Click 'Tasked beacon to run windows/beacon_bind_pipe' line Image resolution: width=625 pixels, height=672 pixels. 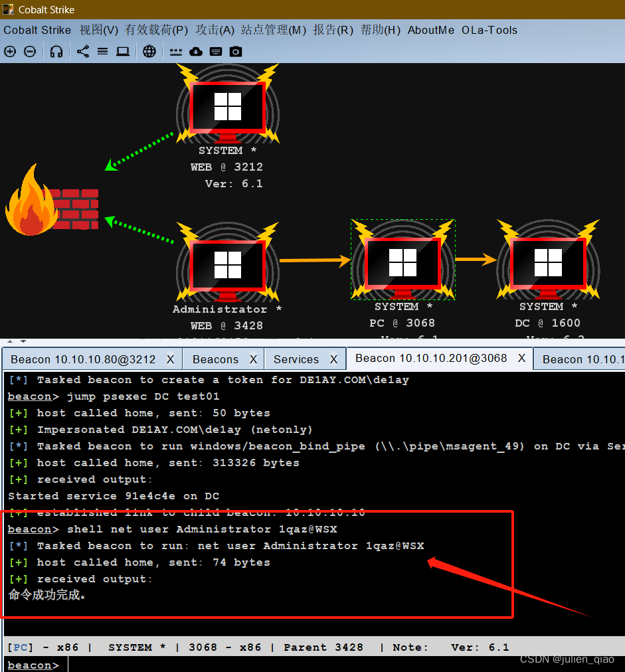point(331,446)
